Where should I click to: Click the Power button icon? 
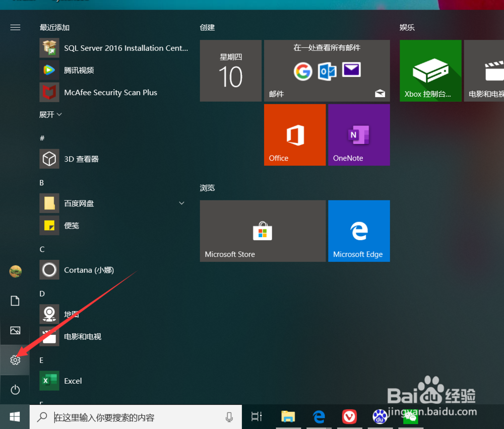pyautogui.click(x=15, y=390)
